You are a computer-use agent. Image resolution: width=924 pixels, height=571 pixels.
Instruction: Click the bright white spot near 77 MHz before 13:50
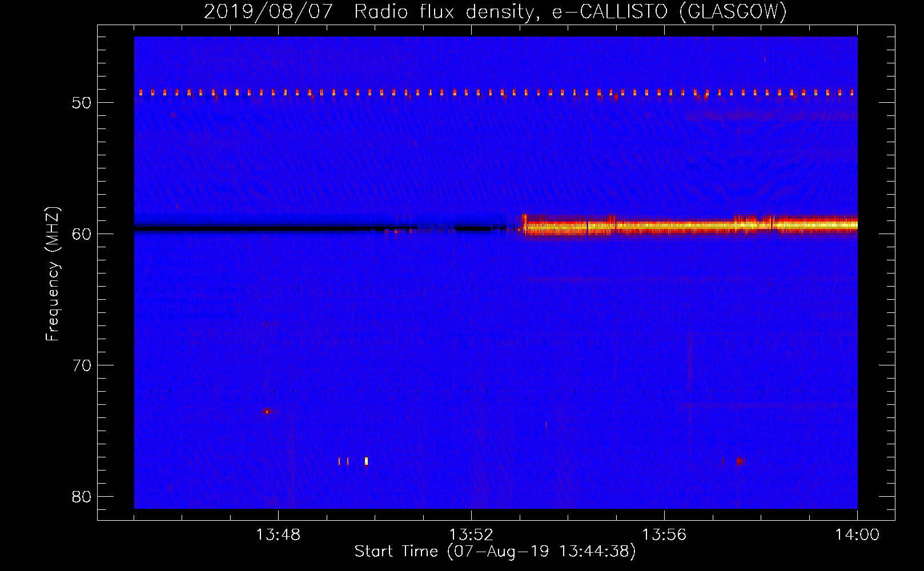(x=366, y=461)
